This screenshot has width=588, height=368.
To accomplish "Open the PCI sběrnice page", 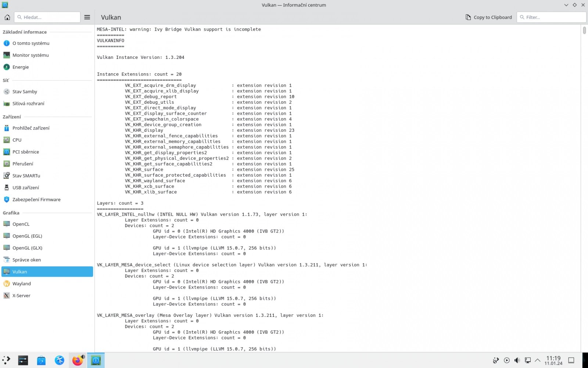I will tap(47, 152).
